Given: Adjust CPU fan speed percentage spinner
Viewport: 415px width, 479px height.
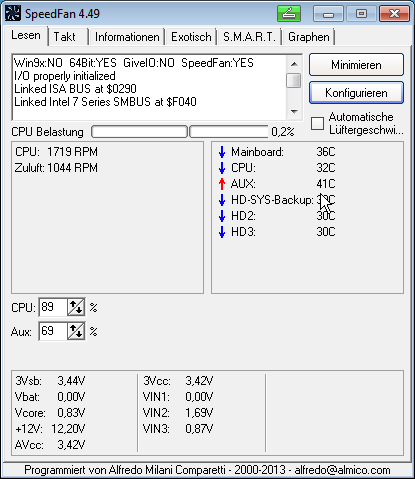Looking at the screenshot, I should (x=76, y=307).
